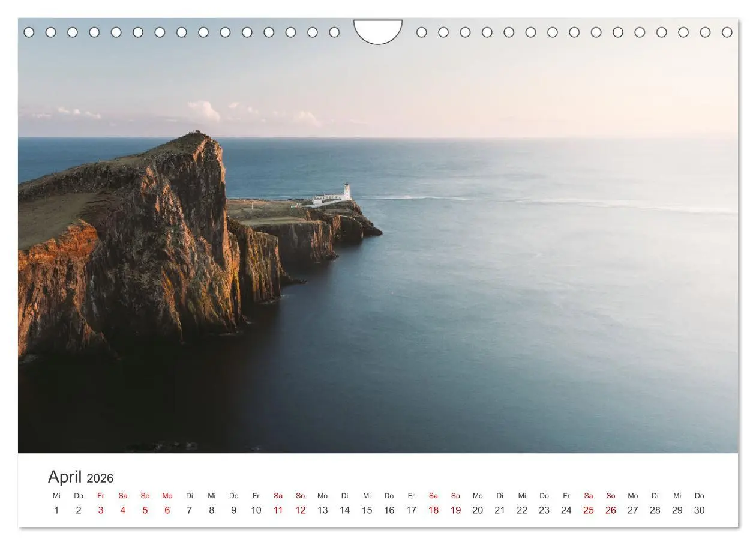Select day 28 in the date row
The width and height of the screenshot is (756, 545).
pyautogui.click(x=655, y=510)
